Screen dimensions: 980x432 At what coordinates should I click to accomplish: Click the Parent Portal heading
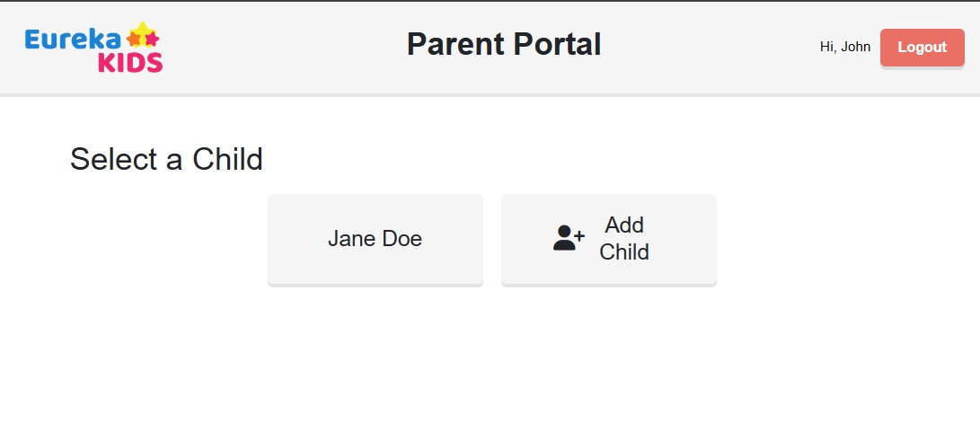point(504,45)
